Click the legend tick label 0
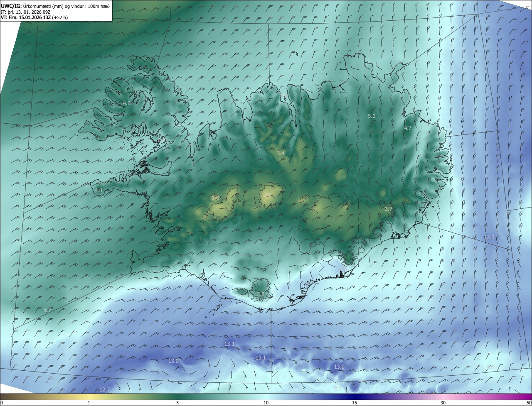 click(x=2, y=403)
